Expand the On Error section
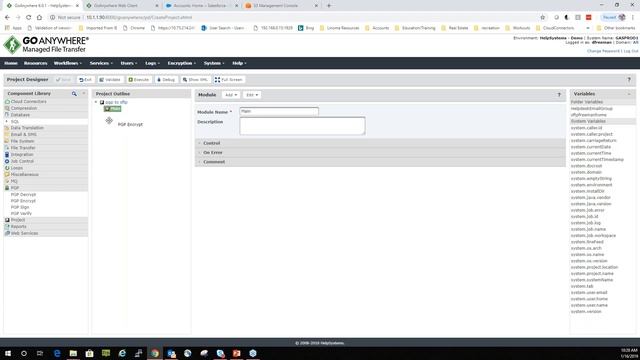 tap(380, 153)
